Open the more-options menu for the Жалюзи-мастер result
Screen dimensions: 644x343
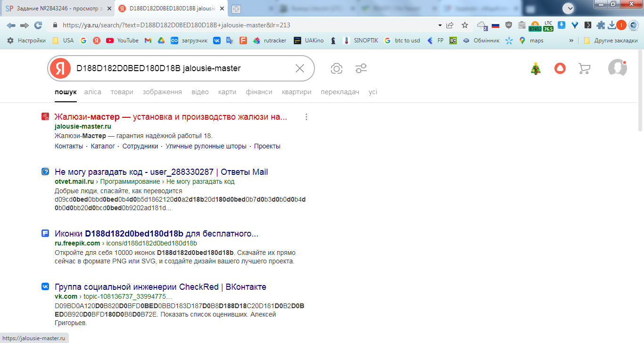tap(306, 117)
